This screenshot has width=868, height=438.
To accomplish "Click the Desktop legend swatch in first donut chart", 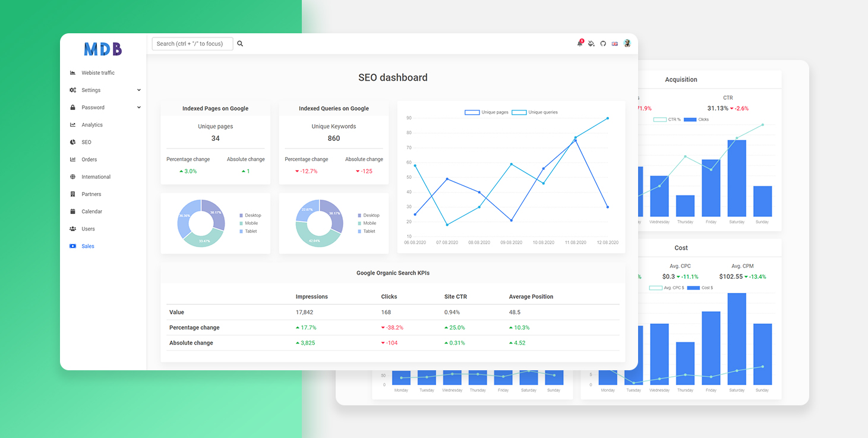I will click(241, 216).
